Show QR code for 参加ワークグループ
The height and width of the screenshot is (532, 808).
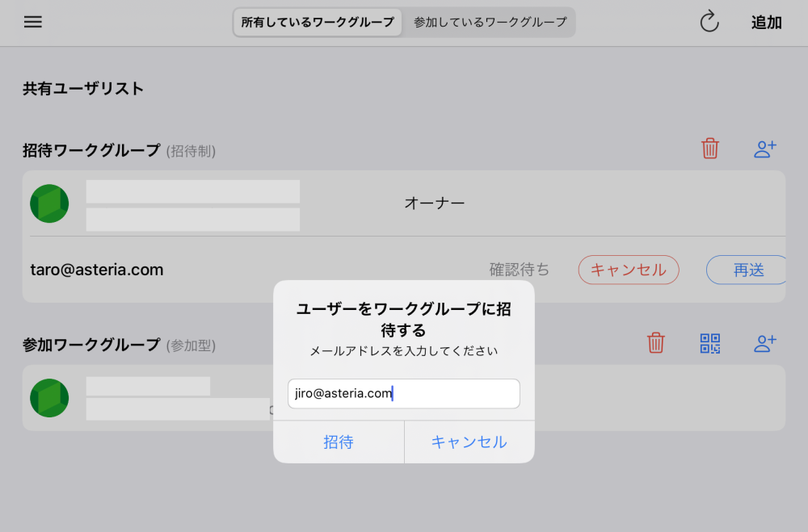click(709, 343)
